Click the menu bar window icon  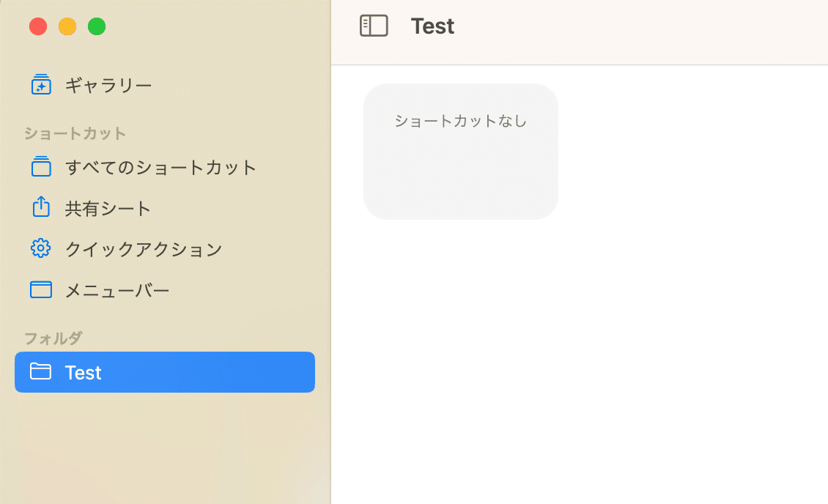(x=40, y=290)
